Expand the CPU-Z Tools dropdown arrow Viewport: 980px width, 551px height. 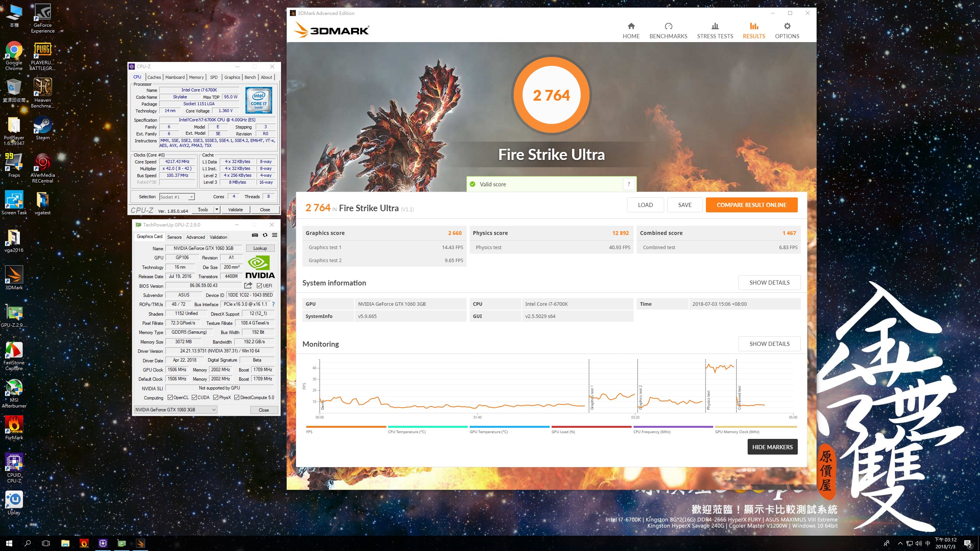click(217, 210)
